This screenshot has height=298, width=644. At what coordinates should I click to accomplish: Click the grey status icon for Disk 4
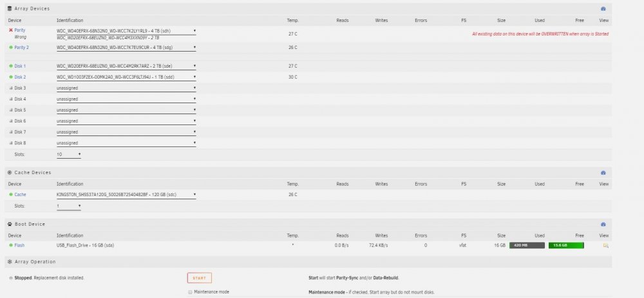pos(11,99)
